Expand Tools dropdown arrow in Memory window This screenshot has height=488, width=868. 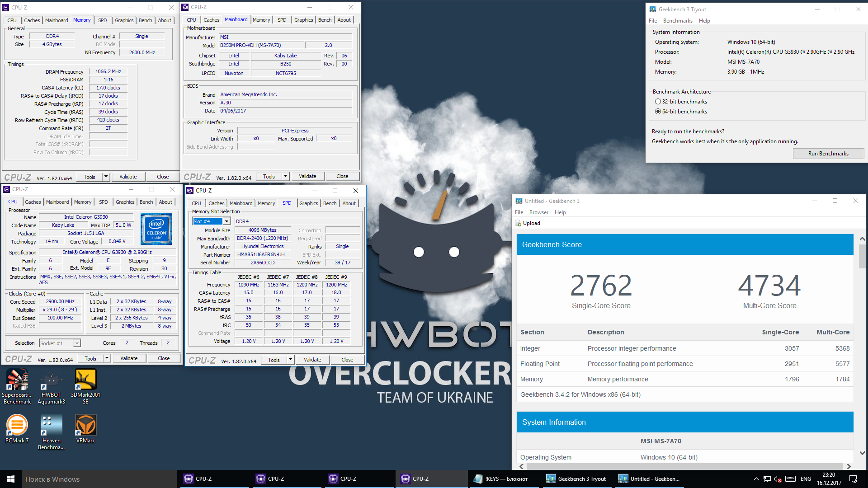106,177
